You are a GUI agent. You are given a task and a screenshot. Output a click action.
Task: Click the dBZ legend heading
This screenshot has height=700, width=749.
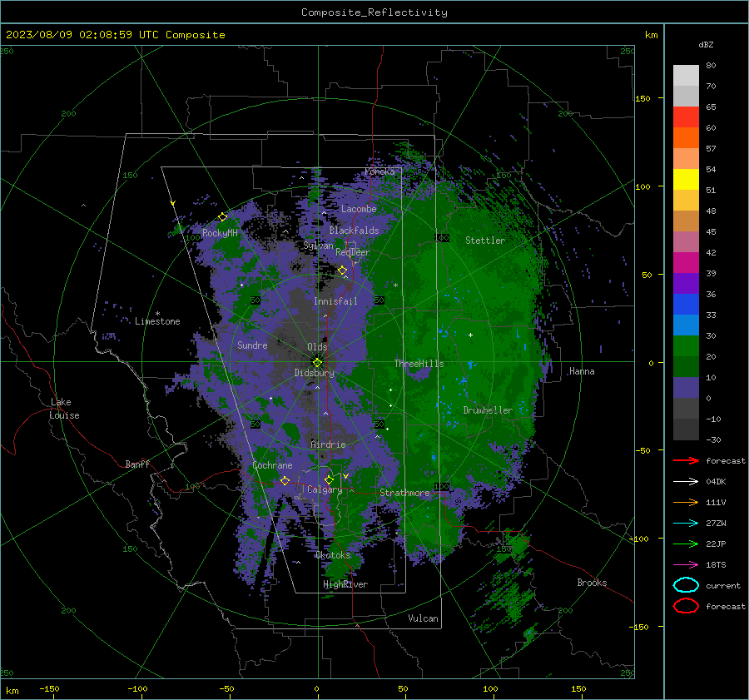pos(706,45)
